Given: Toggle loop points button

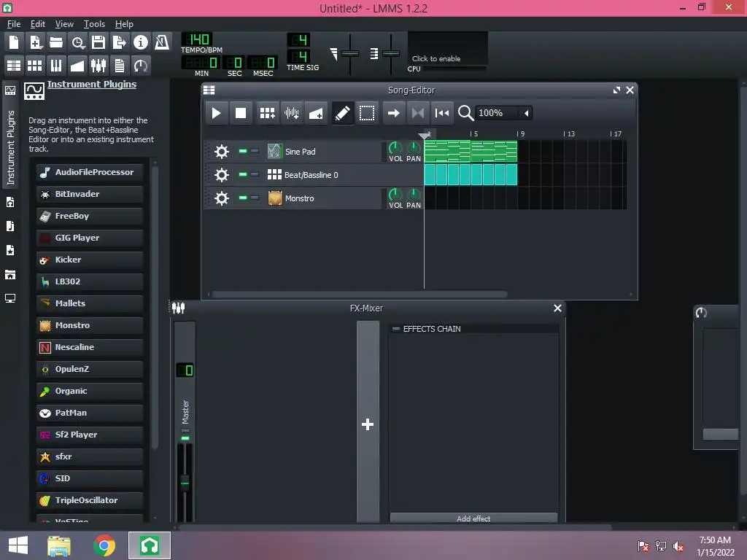Looking at the screenshot, I should pos(418,113).
